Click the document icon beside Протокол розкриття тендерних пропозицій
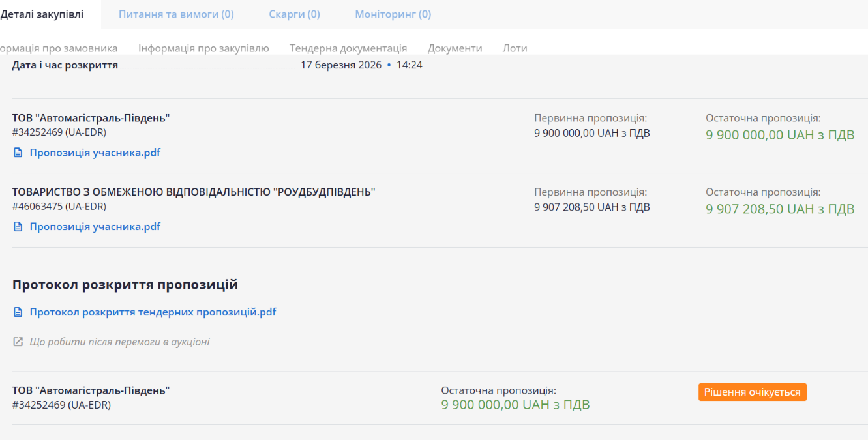 pyautogui.click(x=18, y=312)
